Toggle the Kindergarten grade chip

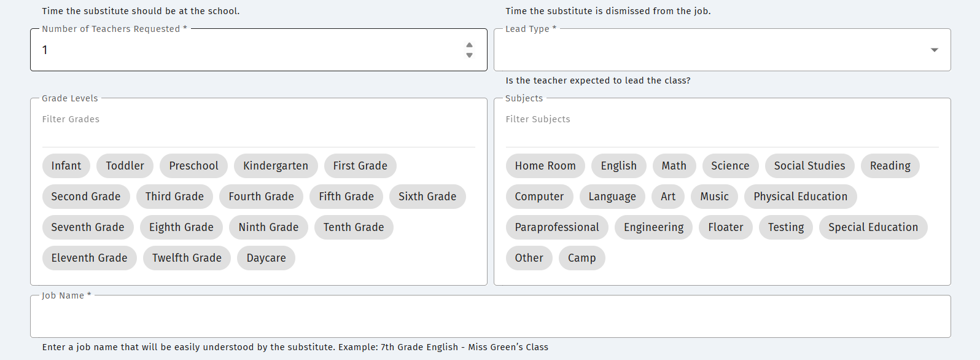click(276, 166)
